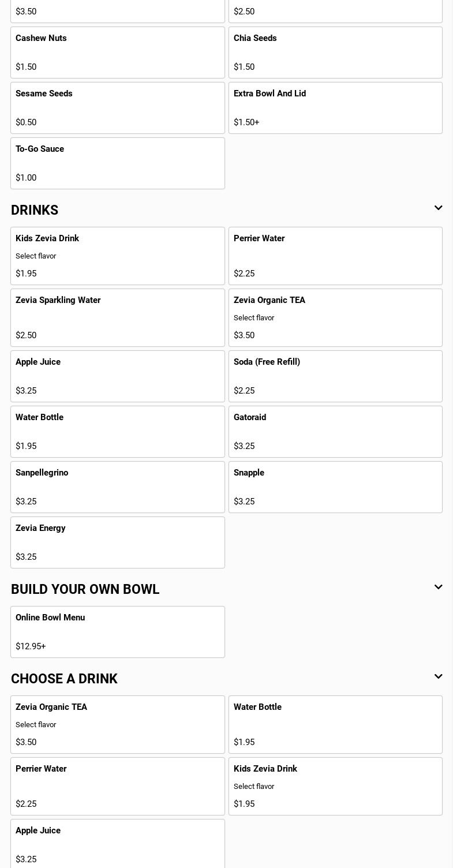Select Cashew Nuts add-on item
The height and width of the screenshot is (868, 453).
pos(117,53)
